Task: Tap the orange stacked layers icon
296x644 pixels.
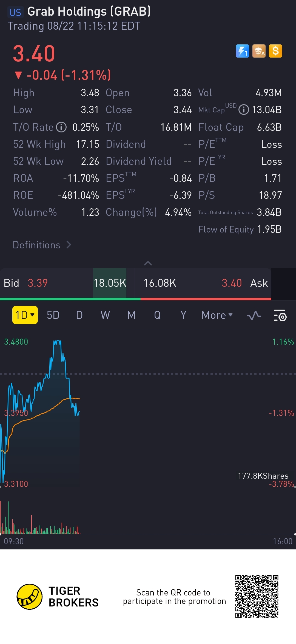Action: point(259,51)
